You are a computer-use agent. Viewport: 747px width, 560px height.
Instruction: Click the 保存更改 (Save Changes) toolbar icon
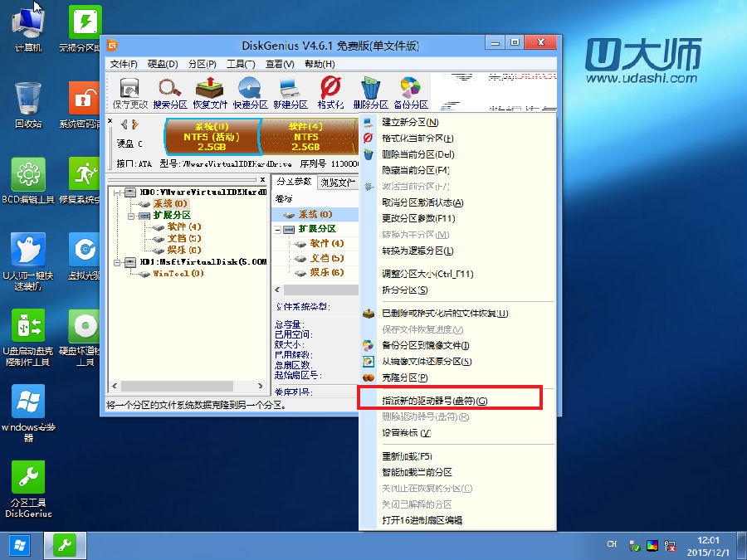(x=129, y=93)
